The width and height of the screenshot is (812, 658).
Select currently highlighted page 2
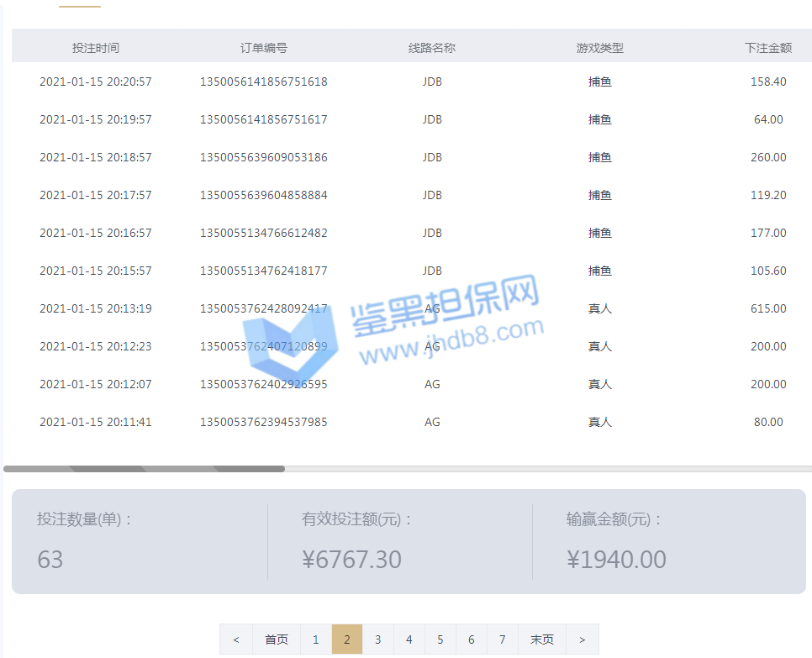click(347, 640)
